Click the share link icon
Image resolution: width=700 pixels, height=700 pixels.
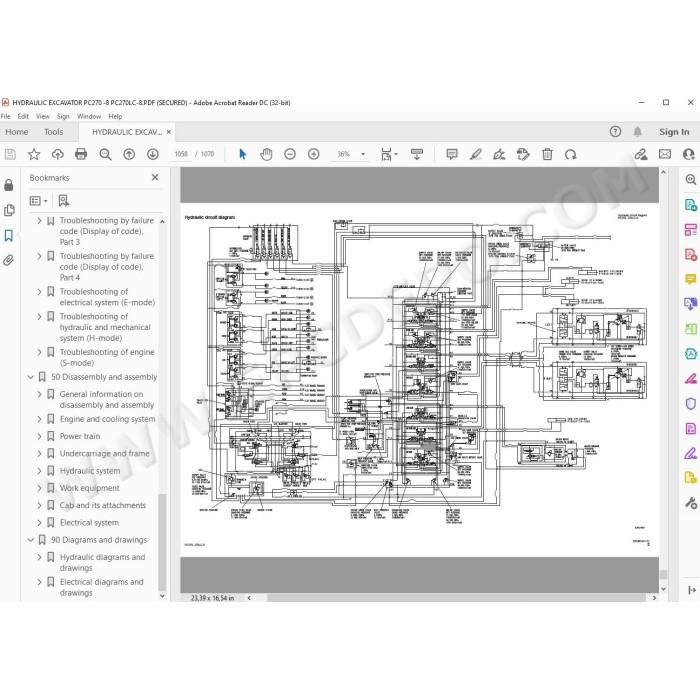(x=641, y=154)
